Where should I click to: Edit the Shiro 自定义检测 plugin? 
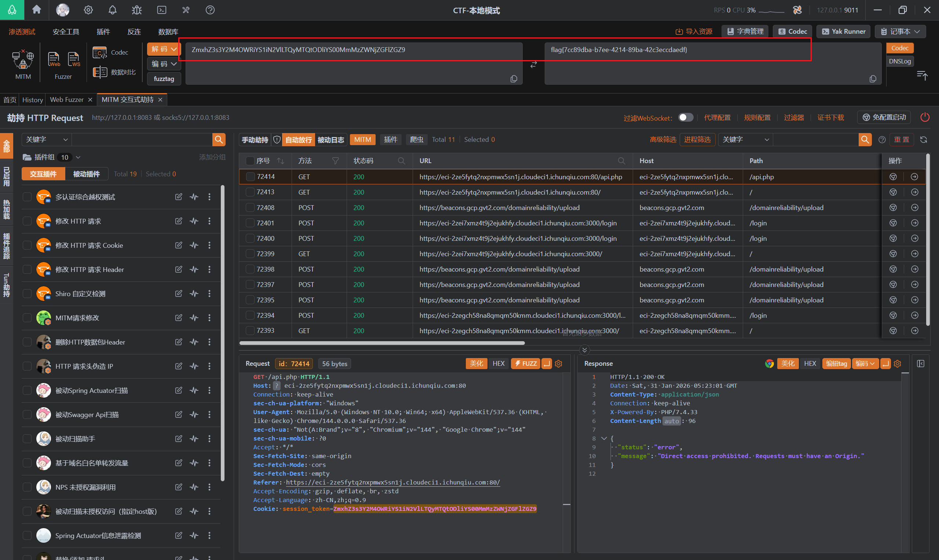click(179, 294)
